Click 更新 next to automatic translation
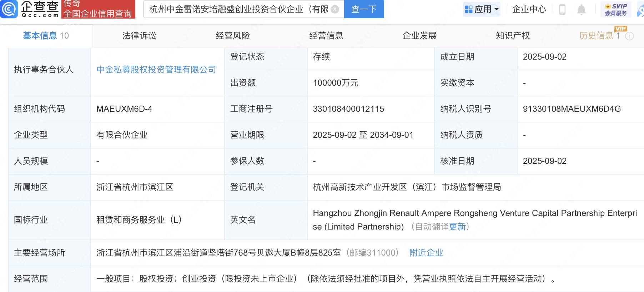This screenshot has width=644, height=292. coord(457,227)
